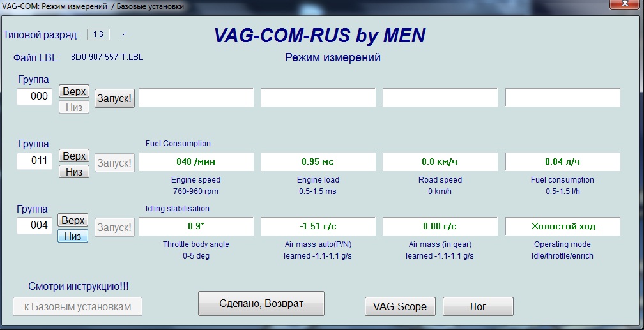Image resolution: width=644 pixels, height=330 pixels.
Task: Click the Смотри инструкцию!!! text
Action: pos(79,287)
